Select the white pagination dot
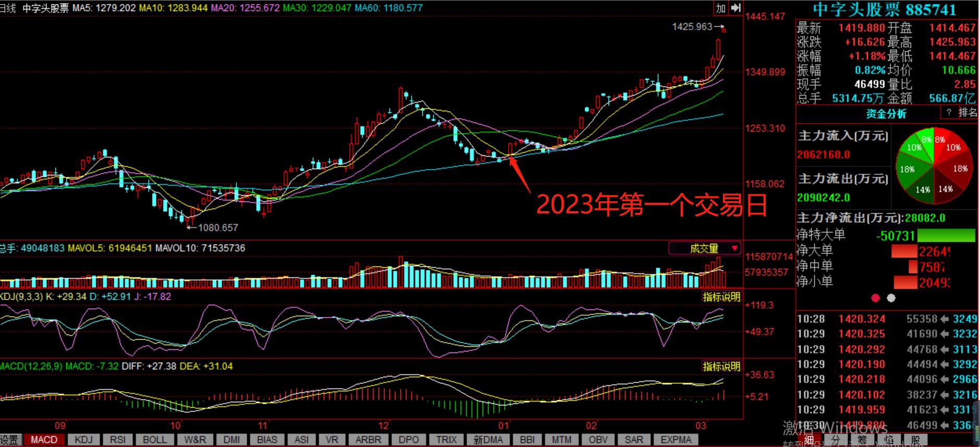 pos(891,298)
